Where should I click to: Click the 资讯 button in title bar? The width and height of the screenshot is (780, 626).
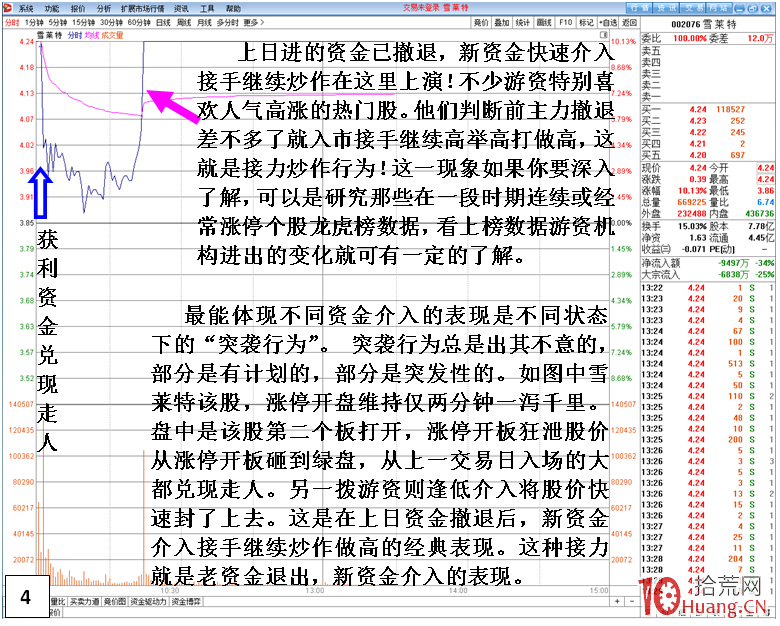click(666, 8)
